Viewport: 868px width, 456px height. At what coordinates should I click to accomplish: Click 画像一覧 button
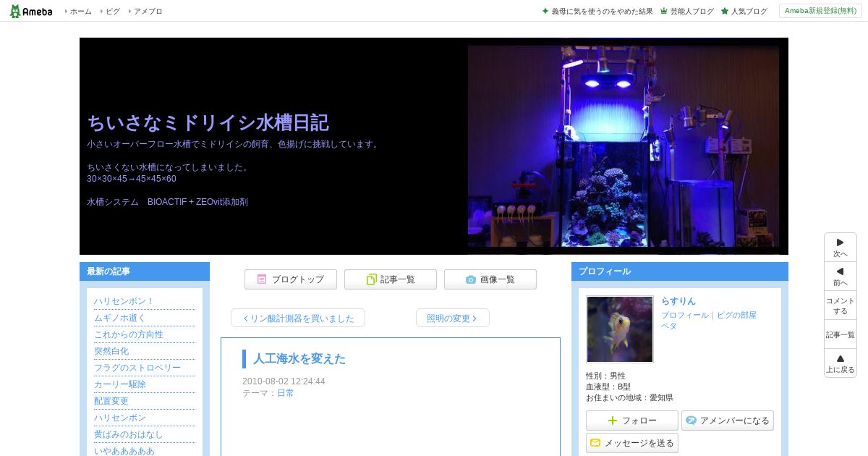(490, 279)
